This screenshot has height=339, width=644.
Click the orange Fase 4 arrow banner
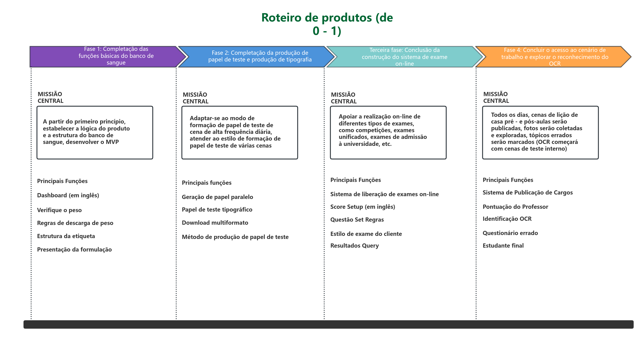(553, 57)
